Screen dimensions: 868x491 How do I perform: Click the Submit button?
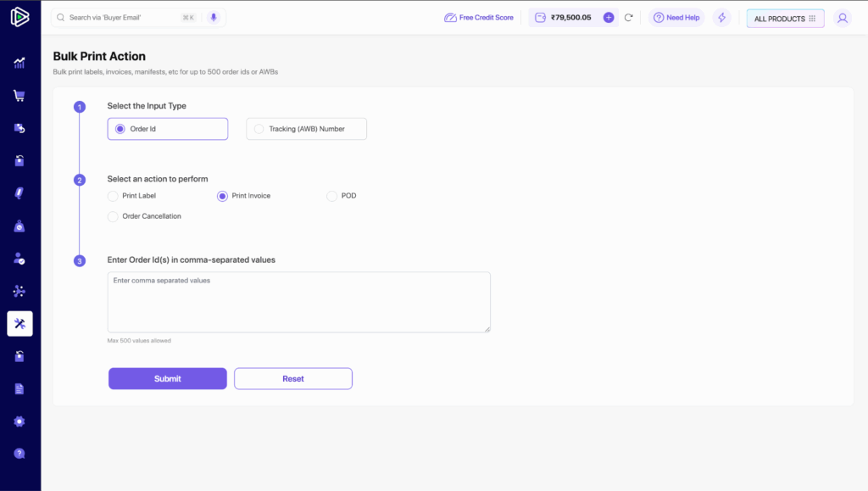[x=167, y=378]
